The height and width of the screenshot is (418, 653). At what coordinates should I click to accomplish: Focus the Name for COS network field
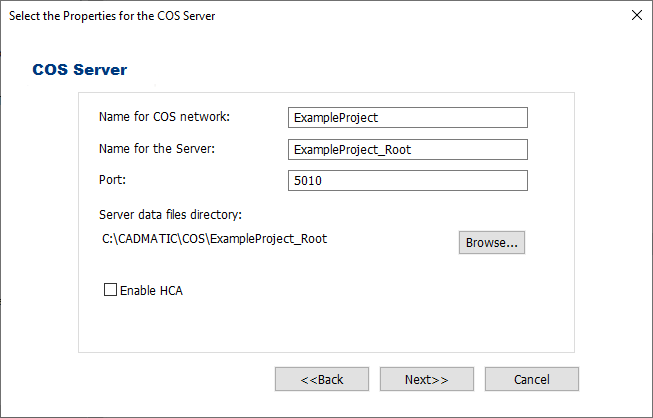(406, 118)
